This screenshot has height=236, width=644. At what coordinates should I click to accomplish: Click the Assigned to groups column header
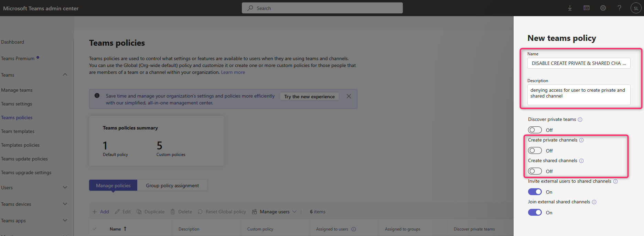click(402, 229)
